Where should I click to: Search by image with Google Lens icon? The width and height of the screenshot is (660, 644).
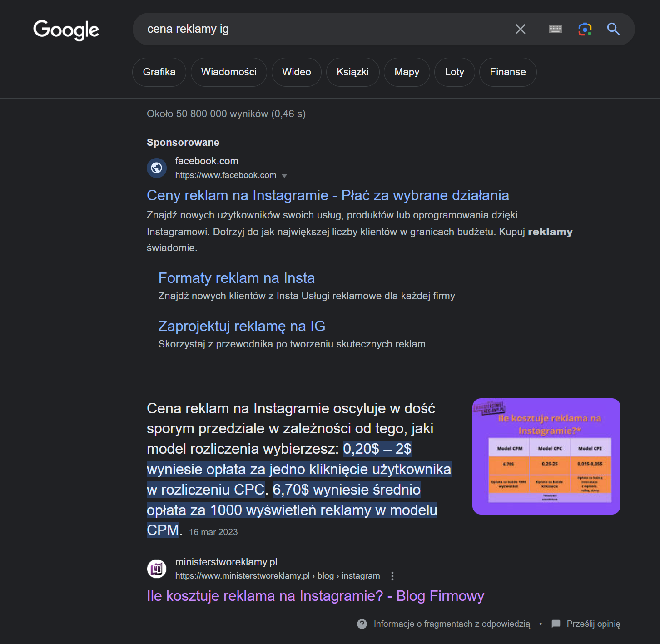click(585, 29)
